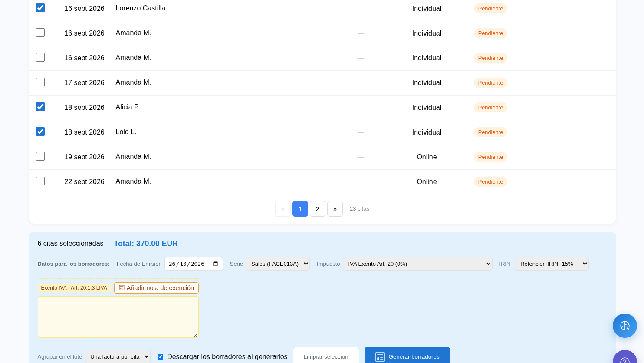This screenshot has width=644, height=363.
Task: Uncheck the Lorenzo Castilla appointment checkbox
Action: pyautogui.click(x=40, y=8)
